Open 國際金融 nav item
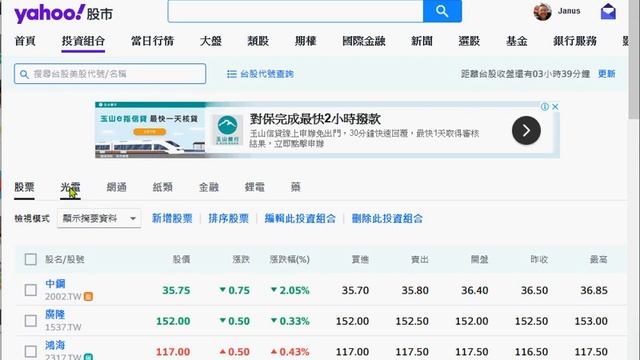Screen dimensions: 640x360 coord(364,41)
